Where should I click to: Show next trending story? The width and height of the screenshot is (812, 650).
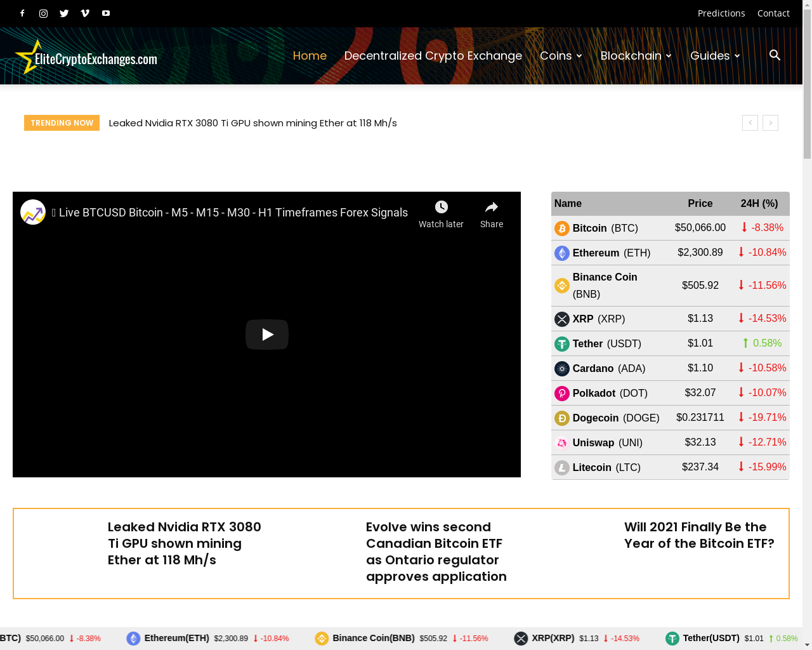[x=770, y=123]
